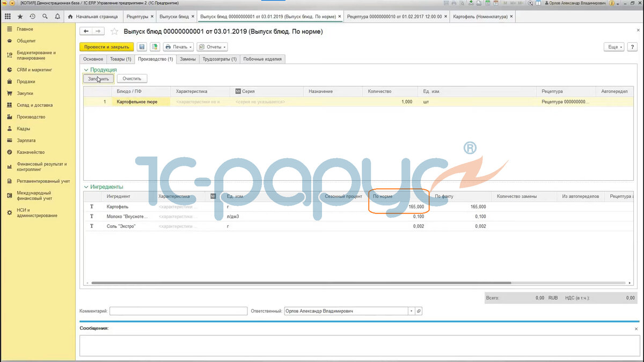Select Картофель ingredient row
Image resolution: width=644 pixels, height=362 pixels.
point(358,206)
